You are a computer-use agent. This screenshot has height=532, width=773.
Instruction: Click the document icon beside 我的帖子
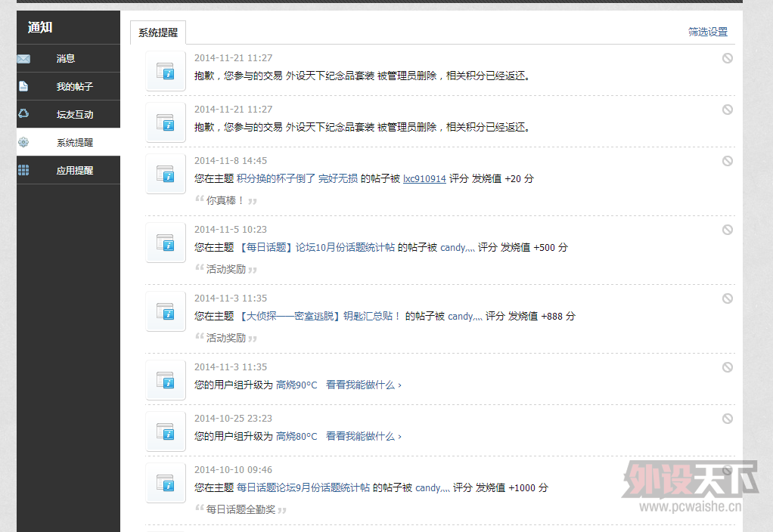click(23, 86)
